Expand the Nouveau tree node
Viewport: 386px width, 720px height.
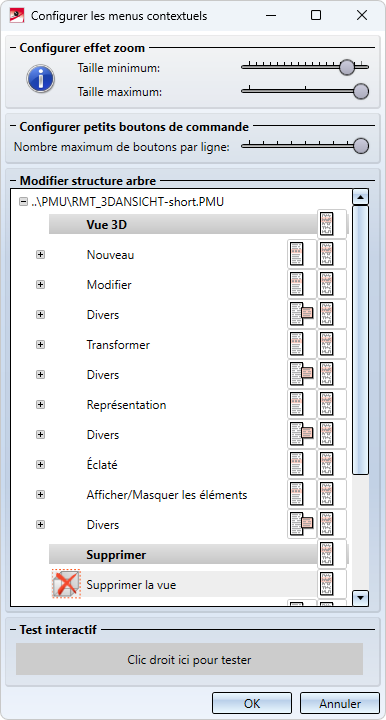[40, 255]
